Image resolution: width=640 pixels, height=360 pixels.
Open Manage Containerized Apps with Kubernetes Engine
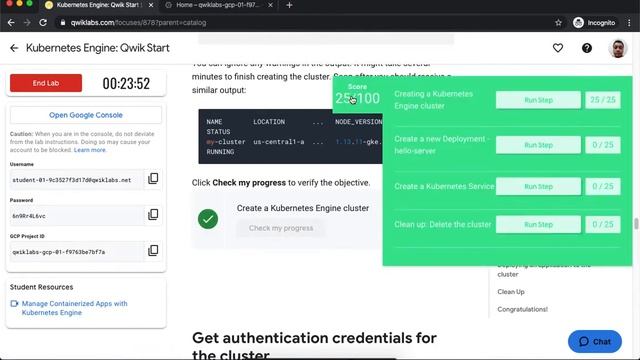(x=75, y=308)
